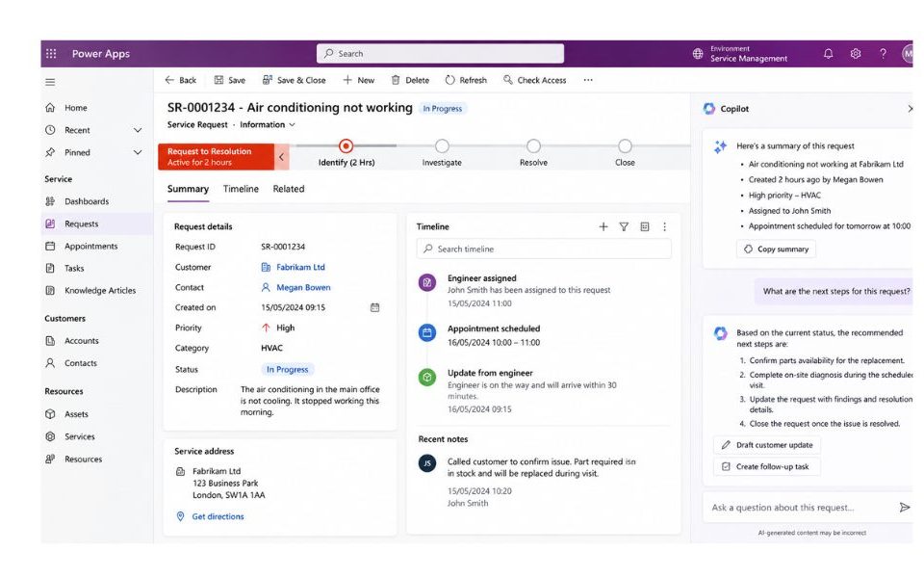
Task: Click Request to Resolution process flag
Action: 216,157
